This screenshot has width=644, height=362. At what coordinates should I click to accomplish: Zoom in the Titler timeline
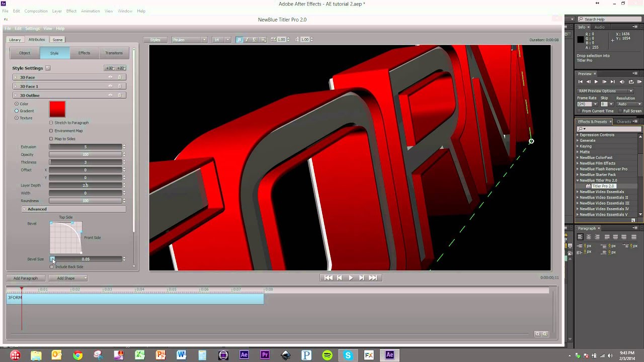coord(544,334)
